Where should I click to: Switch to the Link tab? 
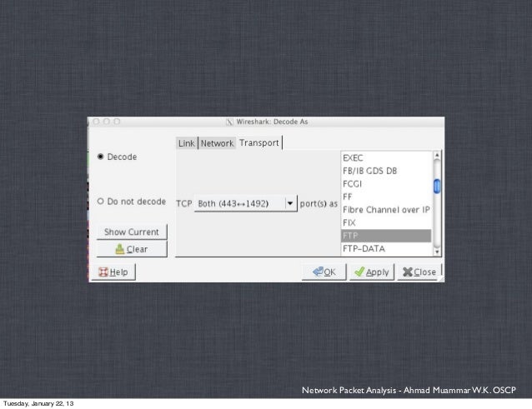coord(187,143)
